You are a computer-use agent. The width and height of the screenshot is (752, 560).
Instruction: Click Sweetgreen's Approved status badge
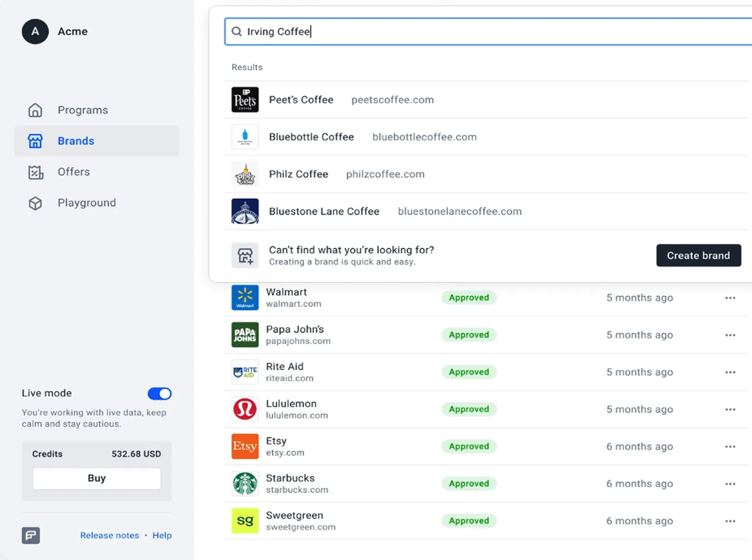(469, 521)
